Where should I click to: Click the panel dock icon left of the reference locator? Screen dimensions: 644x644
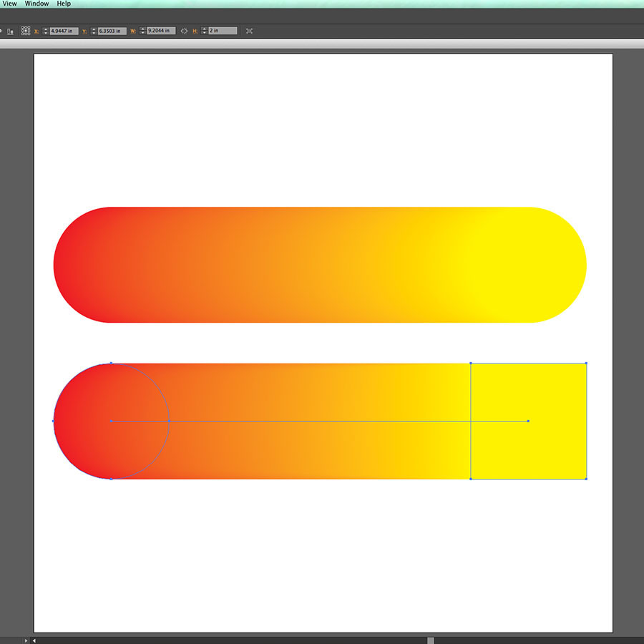[10, 31]
